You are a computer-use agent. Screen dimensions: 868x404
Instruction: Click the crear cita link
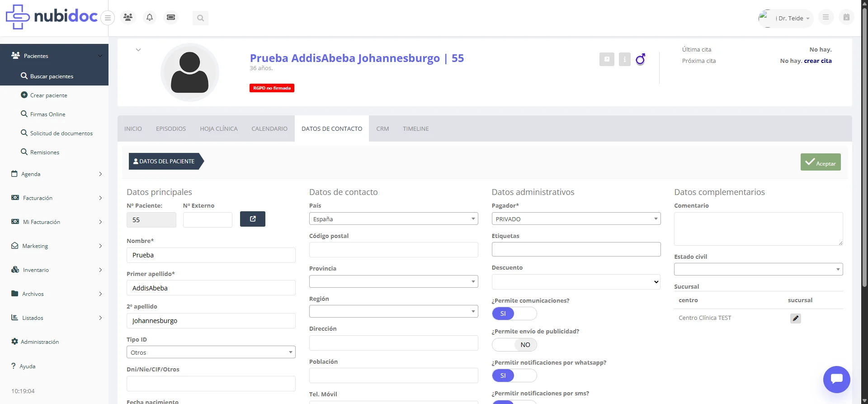click(818, 61)
